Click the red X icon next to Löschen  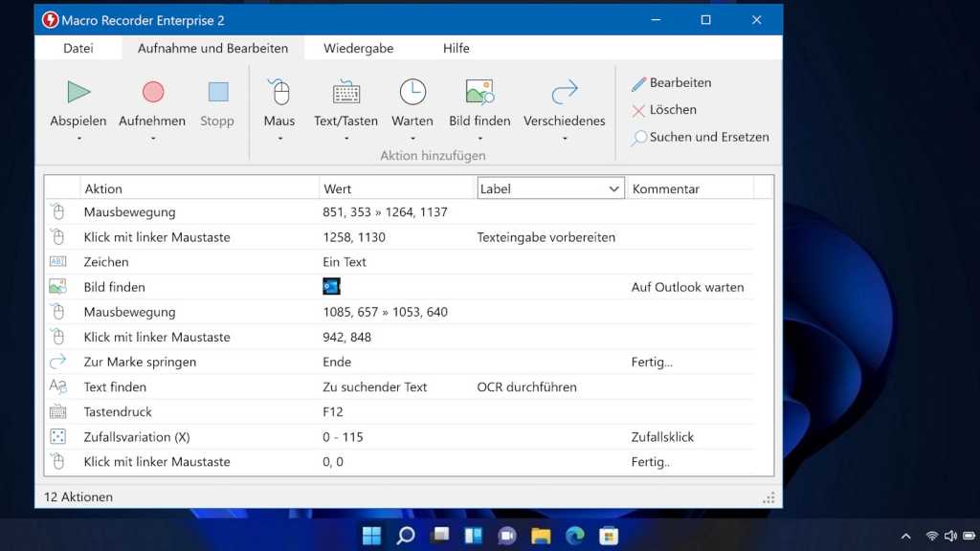pyautogui.click(x=638, y=111)
